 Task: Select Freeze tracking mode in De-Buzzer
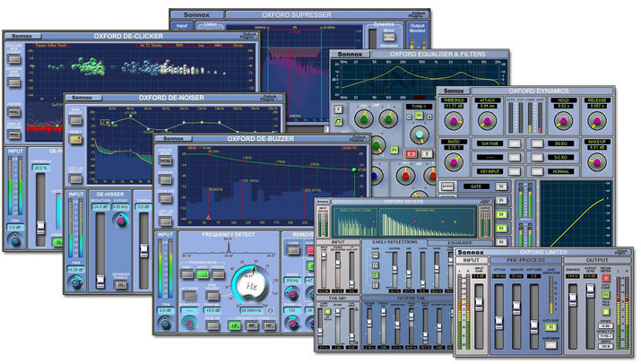218,273
